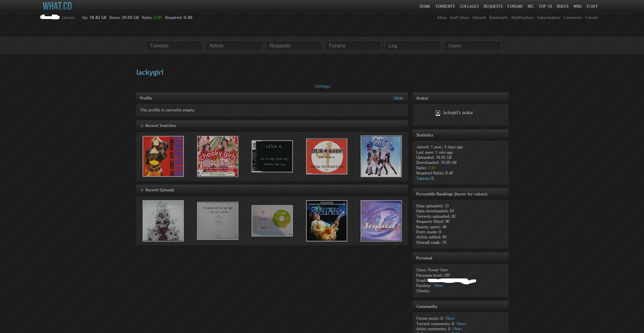644x333 pixels.
Task: Click the Upload link near the username
Action: 68,18
